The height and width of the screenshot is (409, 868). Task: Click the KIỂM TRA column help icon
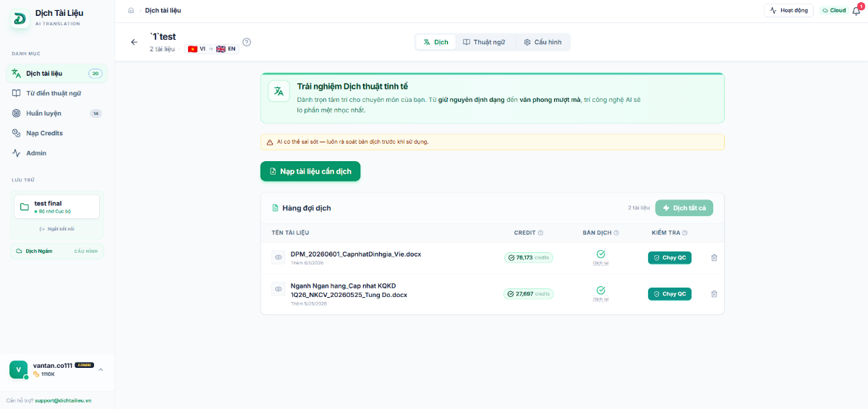click(685, 233)
